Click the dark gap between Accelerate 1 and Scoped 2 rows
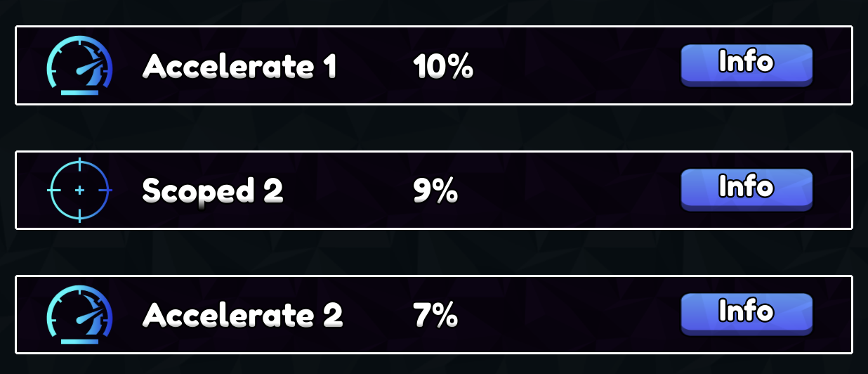This screenshot has width=868, height=374. (434, 128)
